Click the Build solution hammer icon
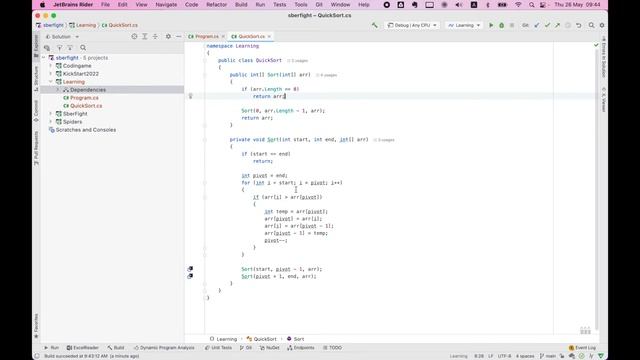 [374, 25]
